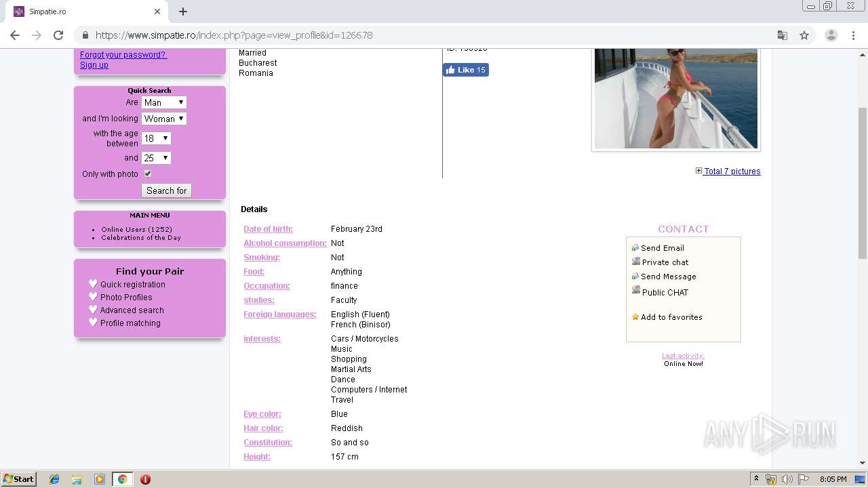
Task: Click the browser address bar URL
Action: [x=234, y=35]
